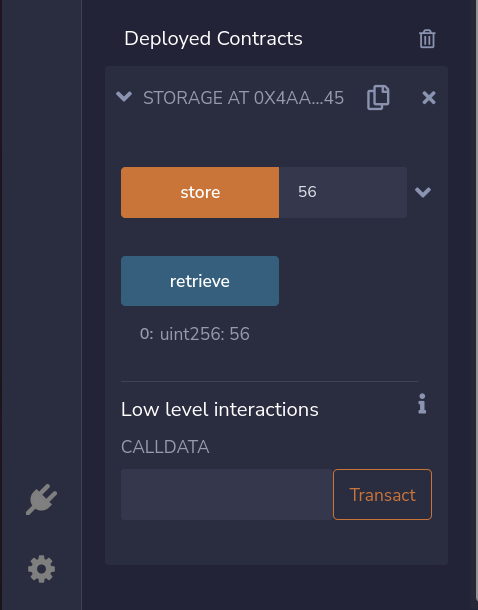Run the orange store function

pyautogui.click(x=200, y=192)
